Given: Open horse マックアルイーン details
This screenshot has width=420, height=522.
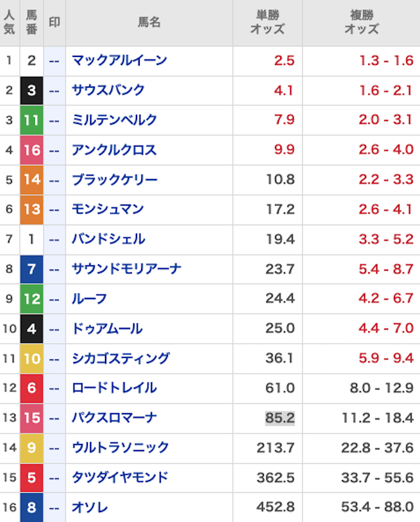Looking at the screenshot, I should [x=119, y=61].
